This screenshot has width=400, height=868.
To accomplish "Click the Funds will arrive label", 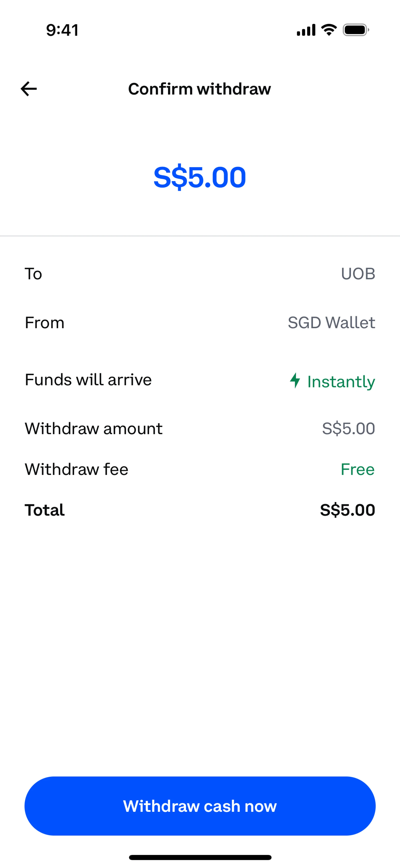I will tap(88, 380).
